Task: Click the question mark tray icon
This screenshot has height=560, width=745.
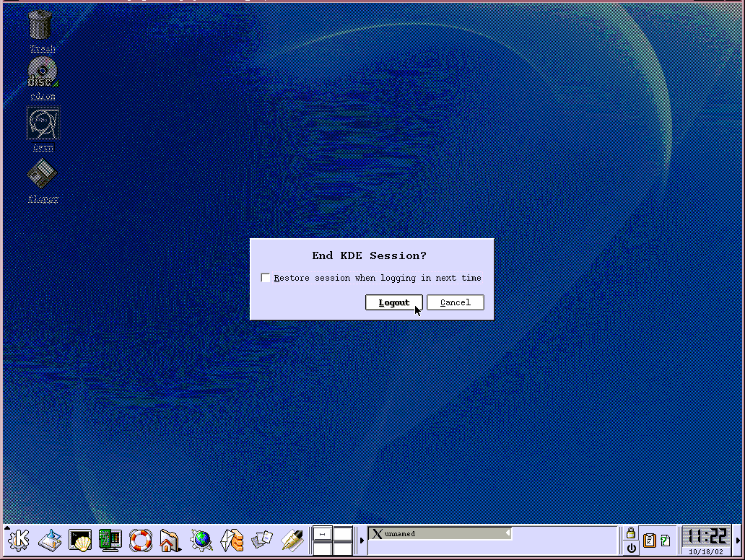Action: (x=665, y=541)
